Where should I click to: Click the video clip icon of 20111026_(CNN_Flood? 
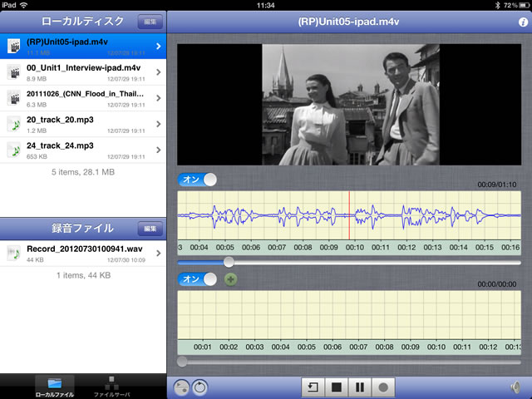pos(13,98)
